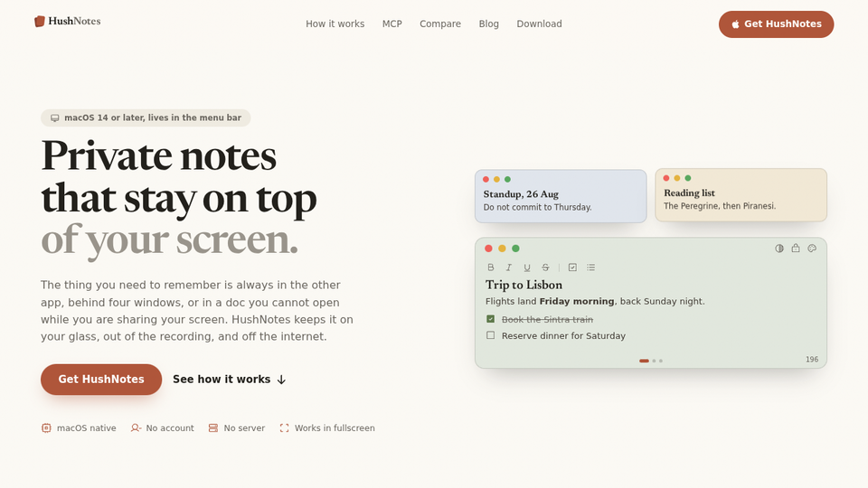
Task: Click the Standup, 26 Aug note title
Action: point(521,194)
